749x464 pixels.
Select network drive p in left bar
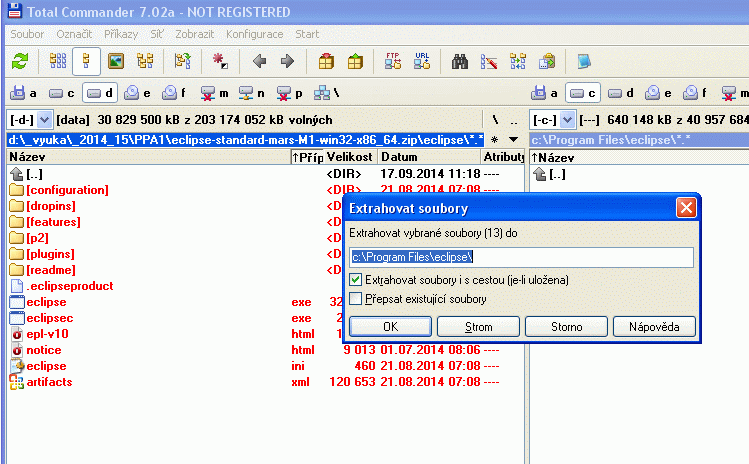(x=290, y=93)
